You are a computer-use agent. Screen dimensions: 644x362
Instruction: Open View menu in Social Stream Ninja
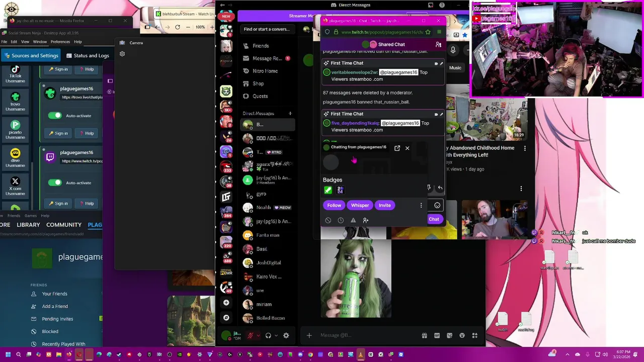(25, 42)
